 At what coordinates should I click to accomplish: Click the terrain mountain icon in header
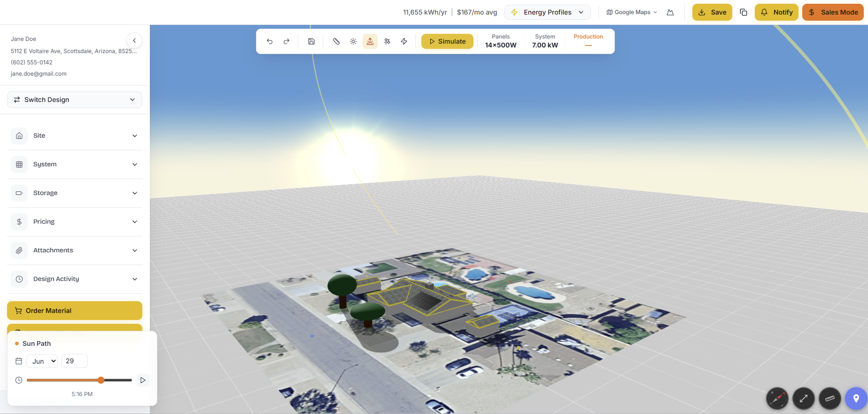click(x=670, y=12)
